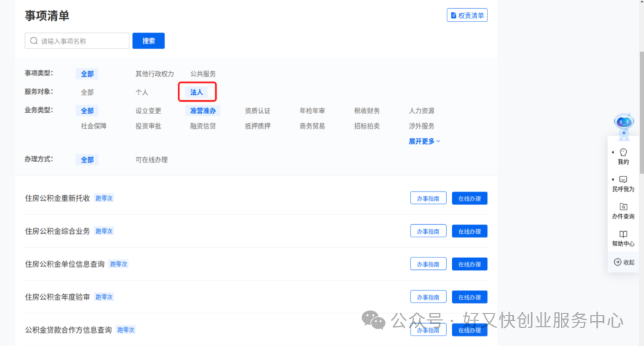The width and height of the screenshot is (644, 346).
Task: Choose 税收财务 business type
Action: tap(367, 111)
